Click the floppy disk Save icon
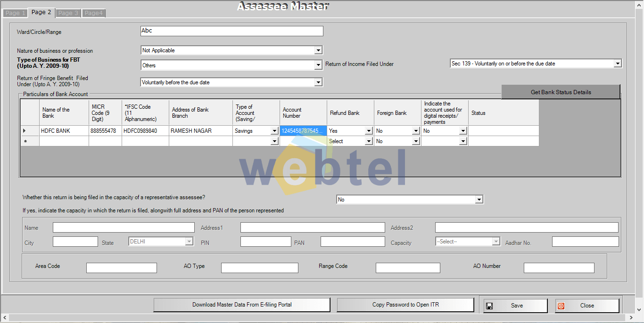This screenshot has width=644, height=323. coord(489,306)
